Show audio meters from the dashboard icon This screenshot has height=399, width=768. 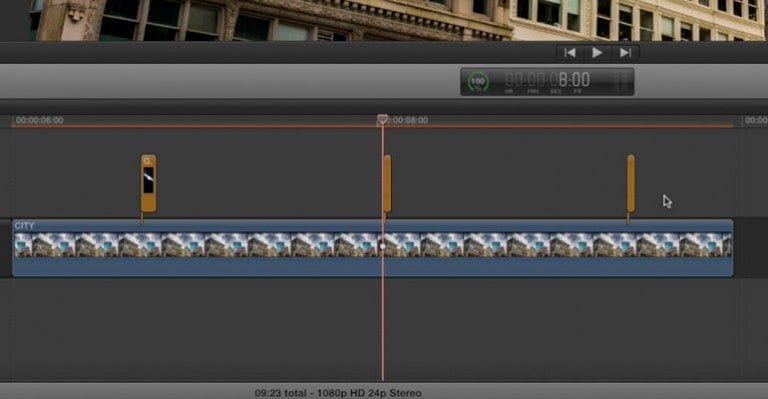620,82
